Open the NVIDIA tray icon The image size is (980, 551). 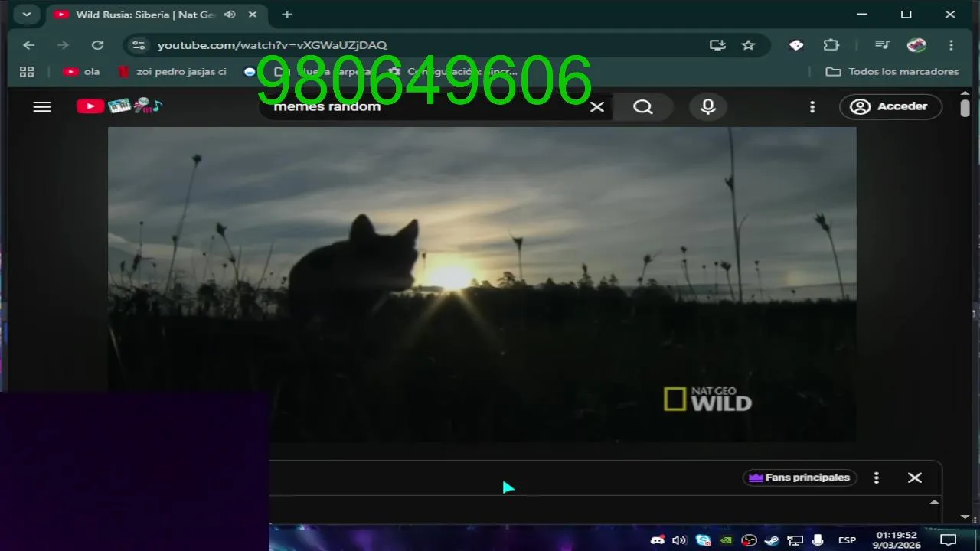726,540
